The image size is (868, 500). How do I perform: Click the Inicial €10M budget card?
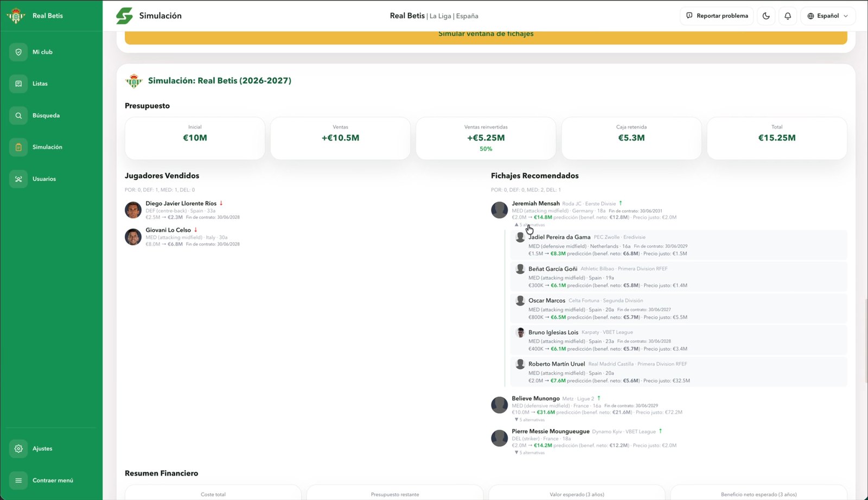click(195, 138)
